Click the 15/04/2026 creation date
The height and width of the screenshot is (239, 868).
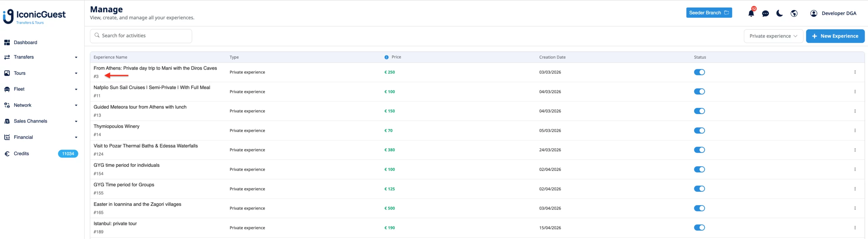point(550,228)
